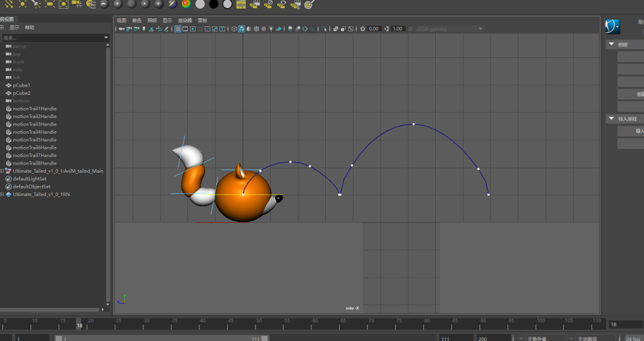The height and width of the screenshot is (341, 644).
Task: Click the pCube1 mesh icon in outliner
Action: click(x=8, y=85)
